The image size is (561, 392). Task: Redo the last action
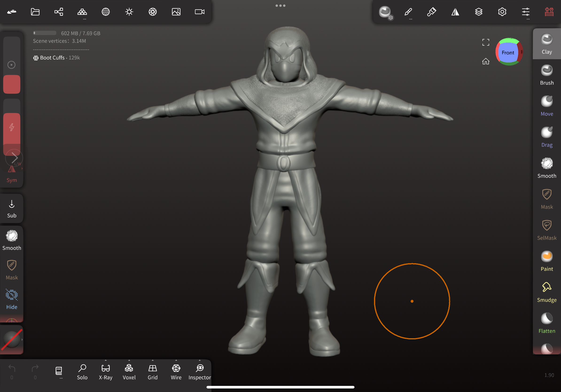35,372
